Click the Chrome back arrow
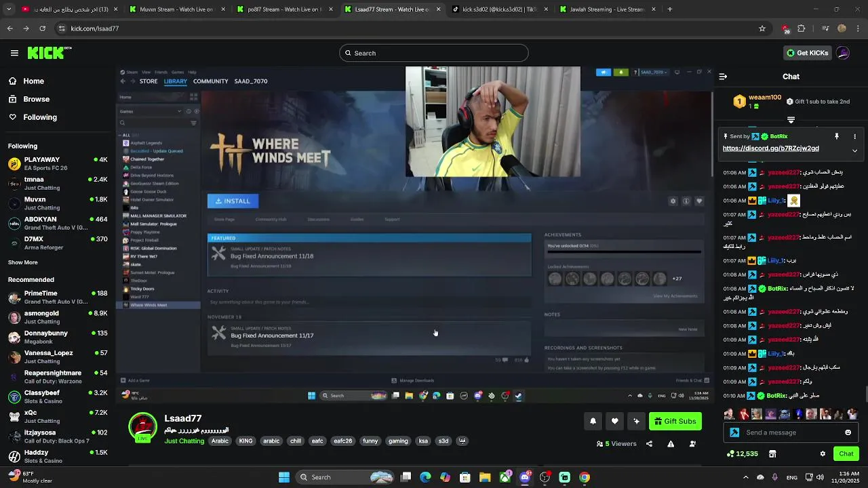Screen dimensions: 868x488 9,28
